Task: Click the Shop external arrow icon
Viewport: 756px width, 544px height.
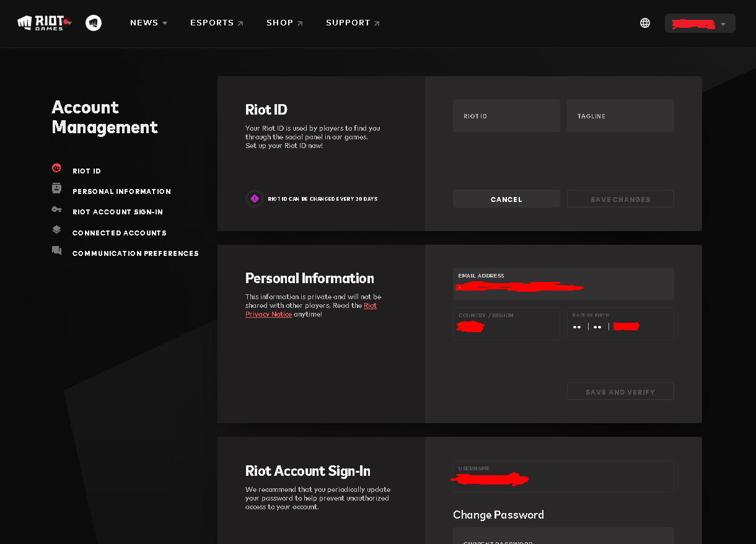Action: point(300,24)
